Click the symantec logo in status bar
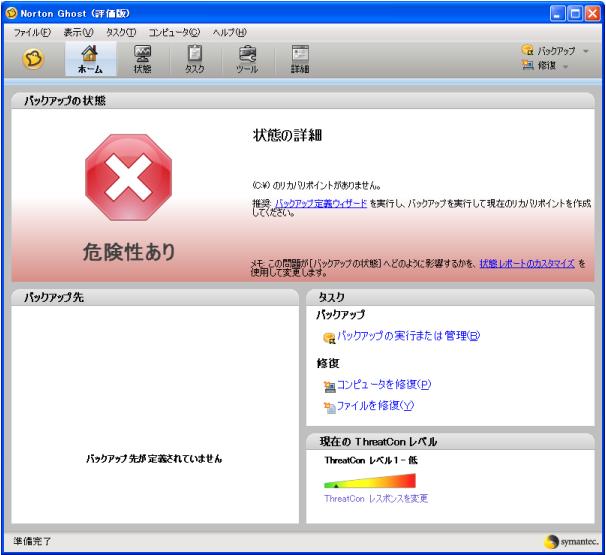This screenshot has height=555, width=606. point(572,541)
